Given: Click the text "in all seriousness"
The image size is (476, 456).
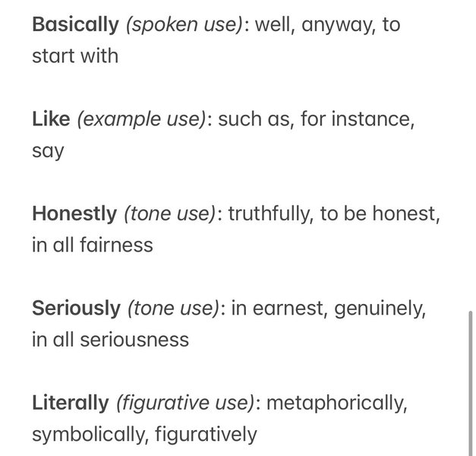Looking at the screenshot, I should [x=110, y=339].
